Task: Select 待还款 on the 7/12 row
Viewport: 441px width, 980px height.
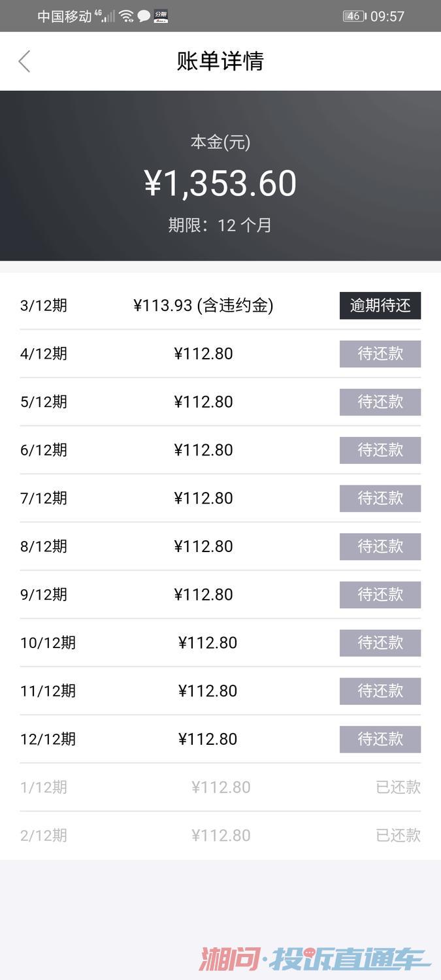Action: point(380,498)
